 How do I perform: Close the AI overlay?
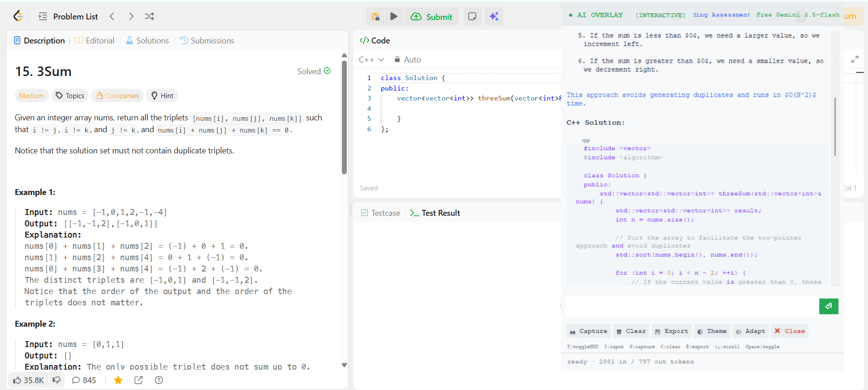pos(790,331)
